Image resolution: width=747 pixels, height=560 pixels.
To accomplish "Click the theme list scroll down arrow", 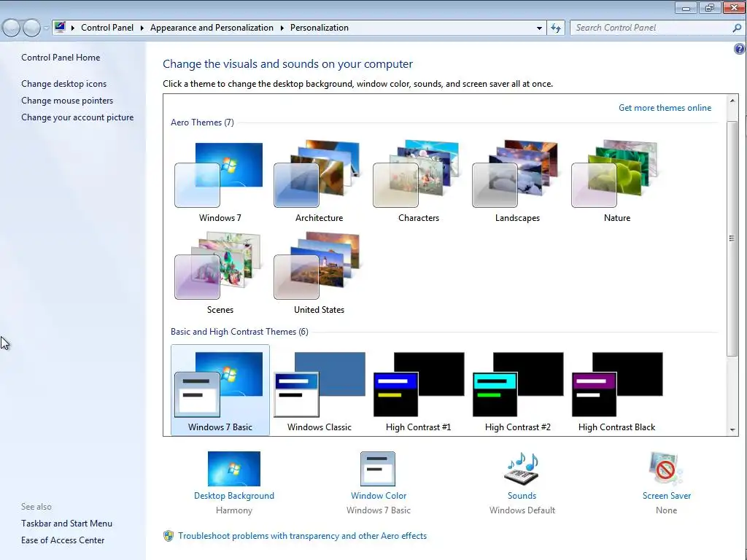I will pyautogui.click(x=732, y=430).
